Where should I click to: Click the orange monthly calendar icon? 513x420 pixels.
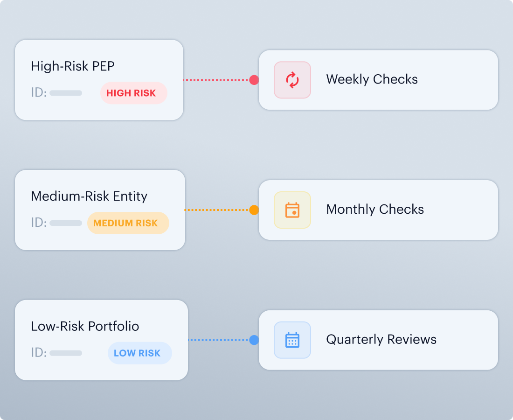(x=292, y=210)
